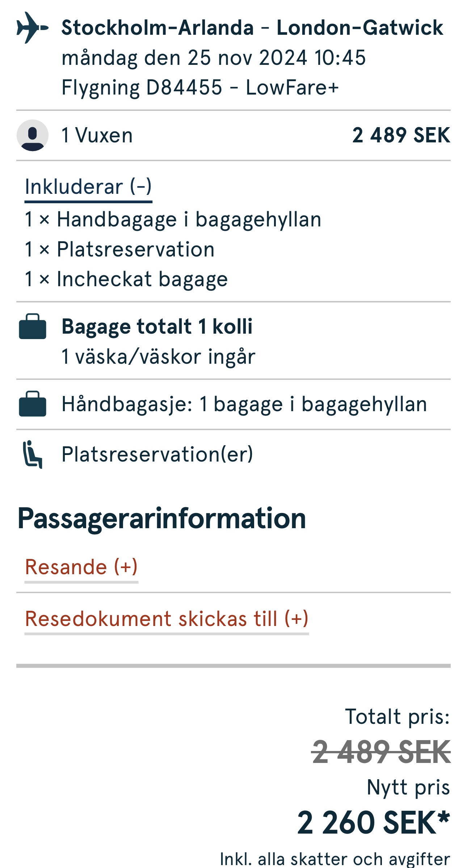Click the 1 × Incheckat bagage item

point(126,279)
